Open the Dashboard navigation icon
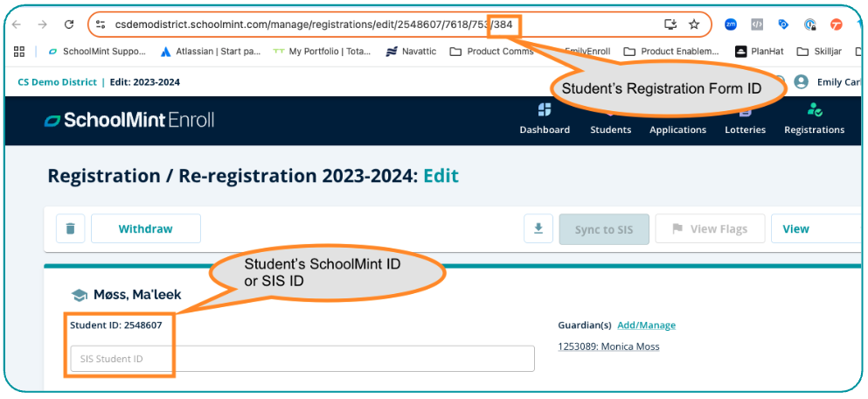The width and height of the screenshot is (868, 399). pos(544,111)
